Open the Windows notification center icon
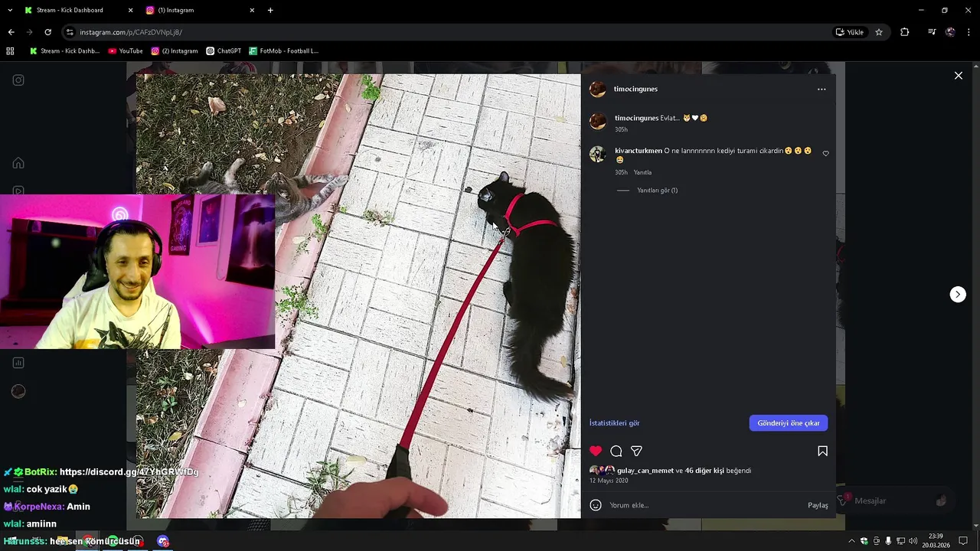This screenshot has height=551, width=980. click(963, 541)
